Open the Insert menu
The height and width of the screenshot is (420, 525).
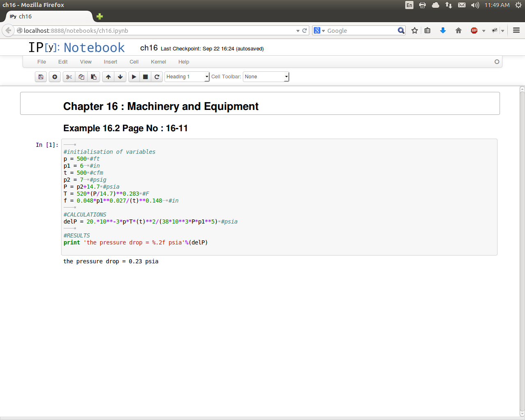(x=110, y=62)
